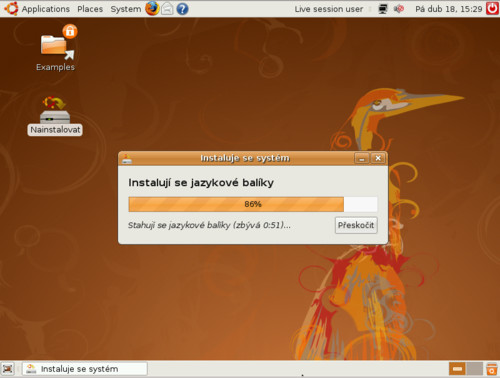Click the red power shutdown icon

click(x=492, y=9)
